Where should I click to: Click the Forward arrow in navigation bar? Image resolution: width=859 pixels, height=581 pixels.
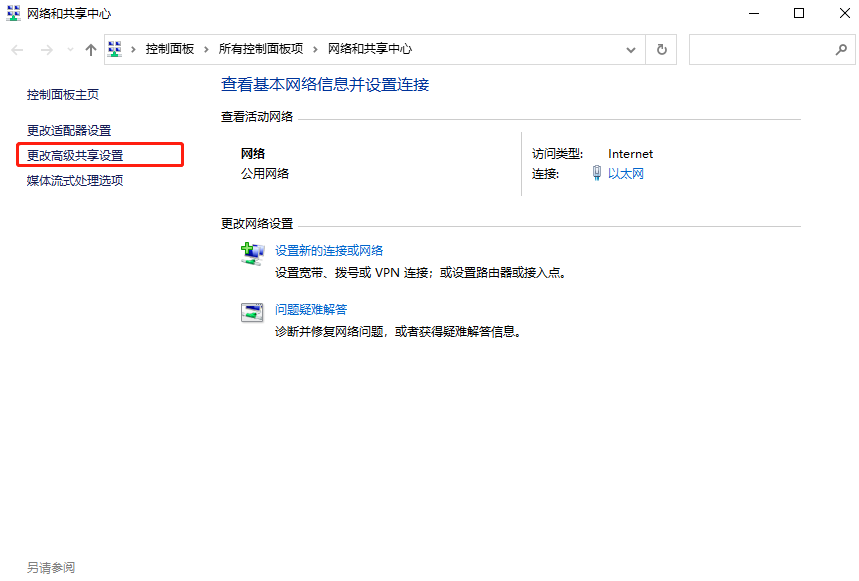point(46,49)
